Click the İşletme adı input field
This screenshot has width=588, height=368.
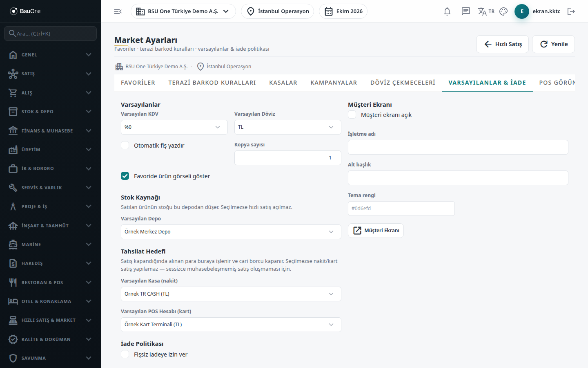click(458, 147)
